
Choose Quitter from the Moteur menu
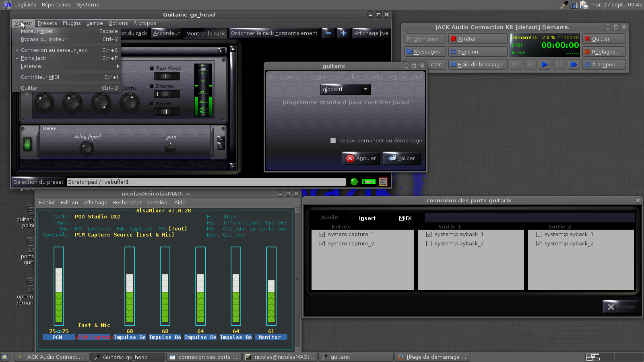point(66,88)
